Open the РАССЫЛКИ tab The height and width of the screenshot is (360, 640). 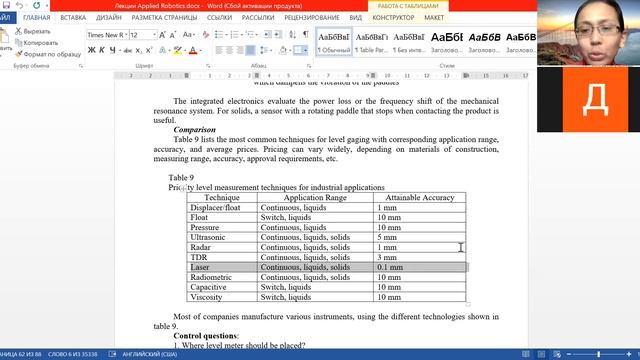(x=258, y=18)
